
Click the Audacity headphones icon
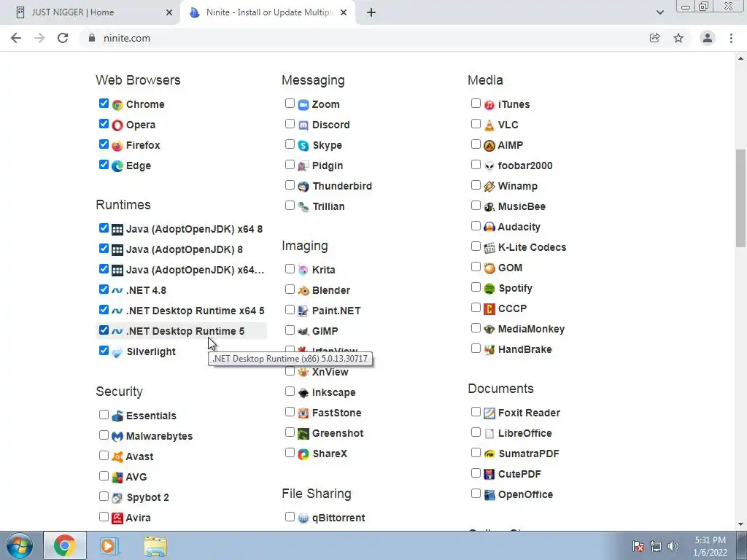[489, 227]
